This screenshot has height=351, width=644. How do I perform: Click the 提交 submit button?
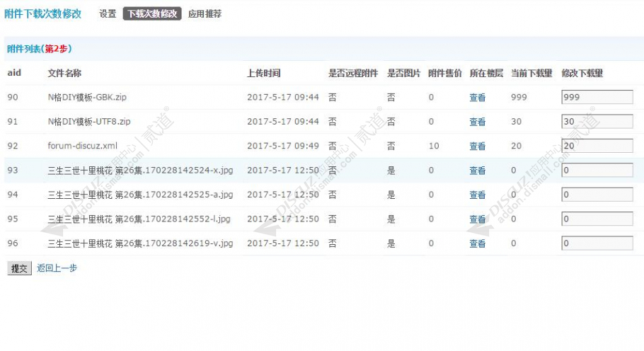(x=19, y=268)
